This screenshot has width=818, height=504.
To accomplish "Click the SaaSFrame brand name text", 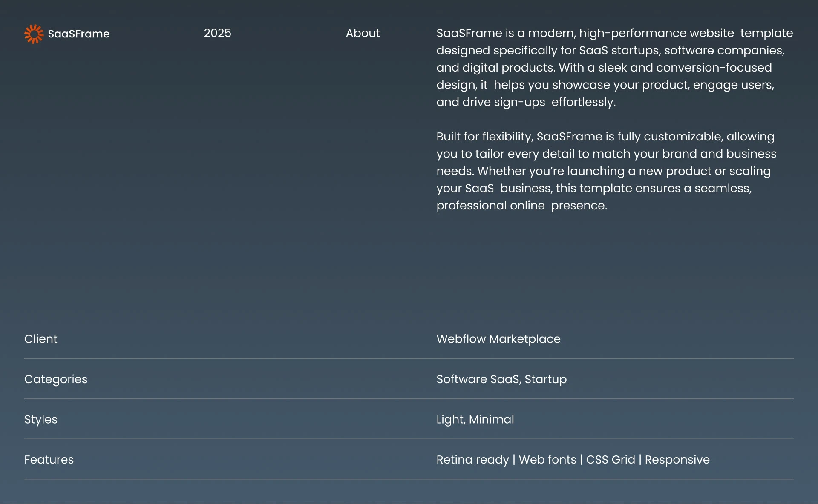I will (x=79, y=34).
